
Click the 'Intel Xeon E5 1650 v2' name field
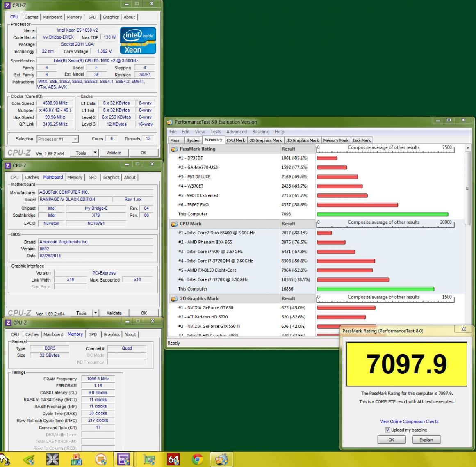tap(77, 30)
